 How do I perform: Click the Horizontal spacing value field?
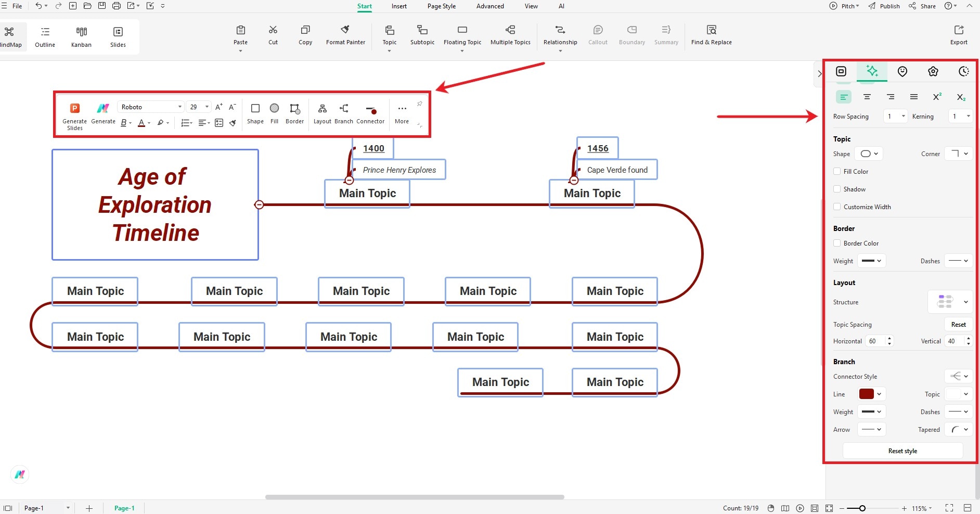[875, 341]
